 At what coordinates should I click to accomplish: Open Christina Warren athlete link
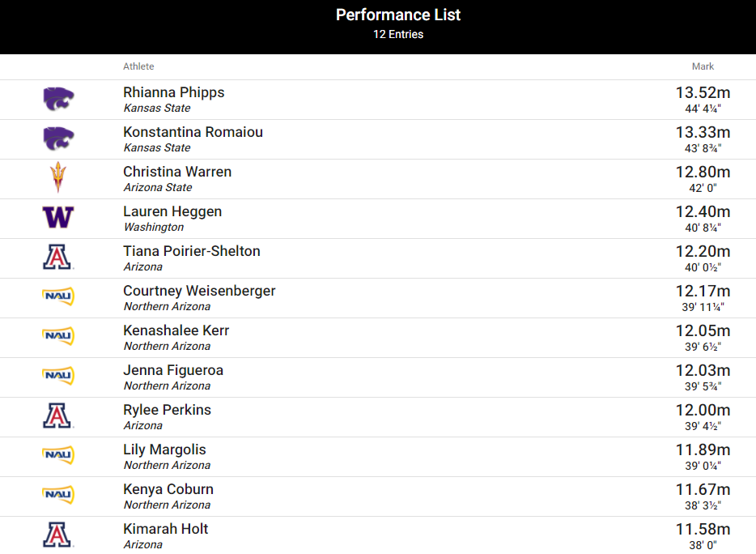[x=177, y=172]
